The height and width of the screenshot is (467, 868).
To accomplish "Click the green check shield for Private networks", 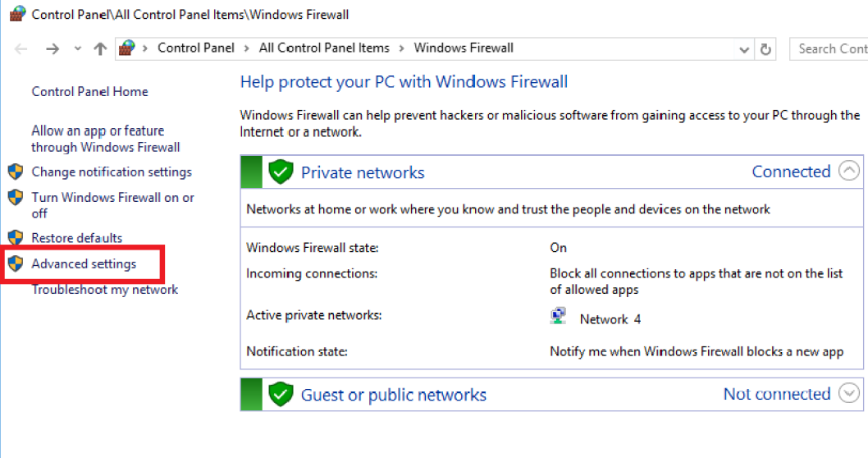I will pyautogui.click(x=281, y=172).
